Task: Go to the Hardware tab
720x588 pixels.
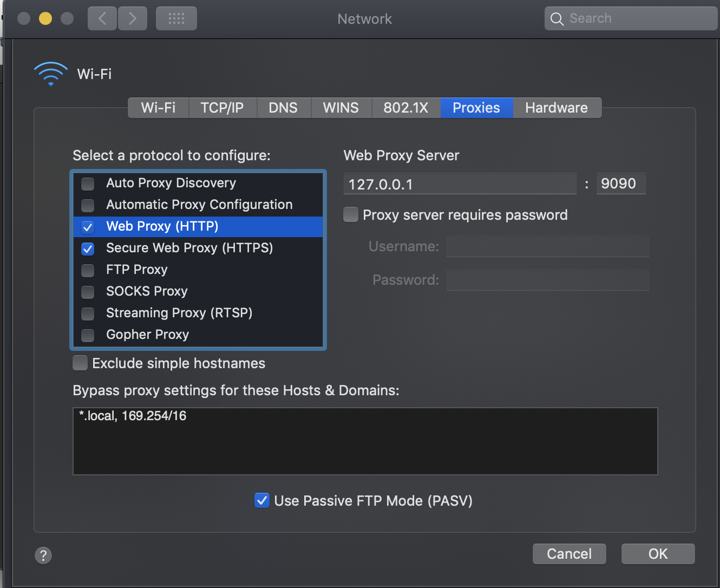Action: 557,108
